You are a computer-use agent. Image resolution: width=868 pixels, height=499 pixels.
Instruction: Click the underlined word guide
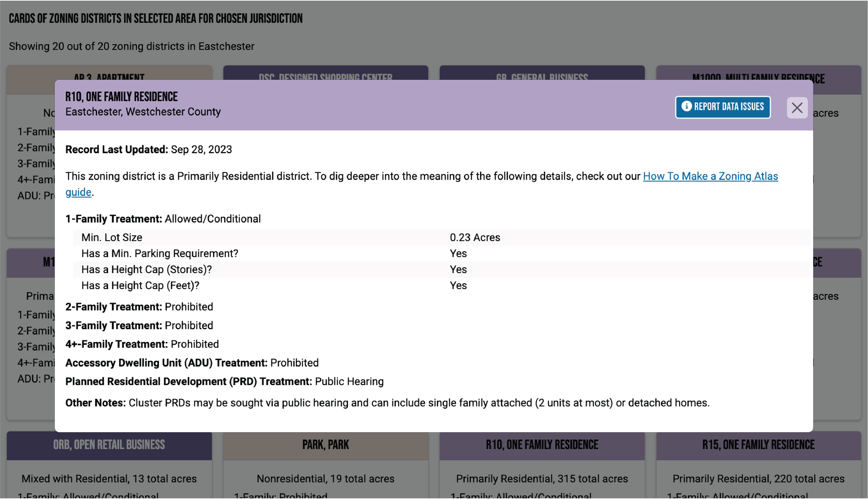coord(78,192)
